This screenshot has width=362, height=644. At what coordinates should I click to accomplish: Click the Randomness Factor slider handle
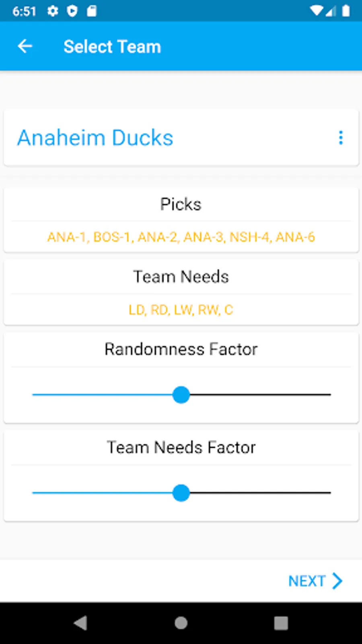(x=181, y=395)
